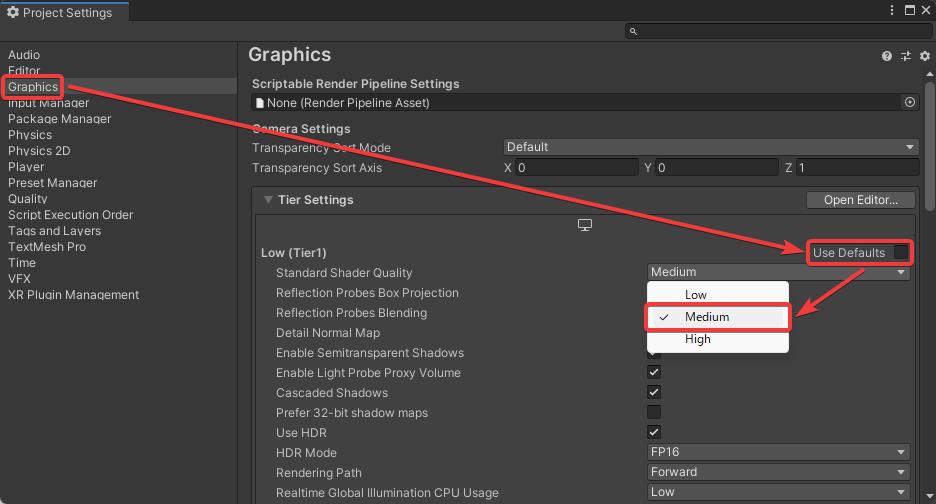Image resolution: width=936 pixels, height=504 pixels.
Task: Select Quality in the settings sidebar
Action: pyautogui.click(x=28, y=199)
